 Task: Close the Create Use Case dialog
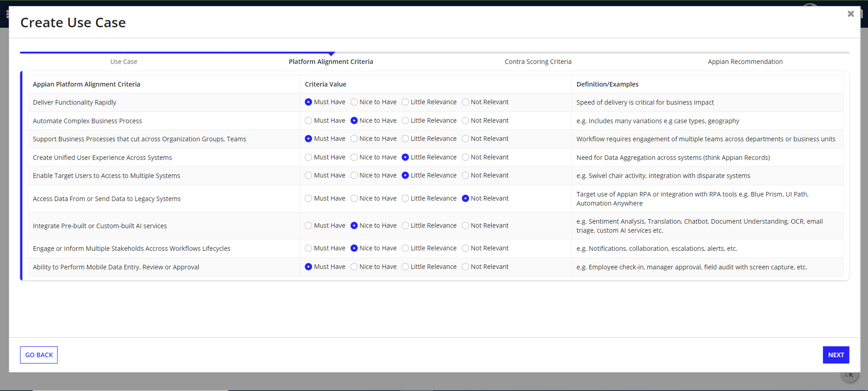pos(850,14)
